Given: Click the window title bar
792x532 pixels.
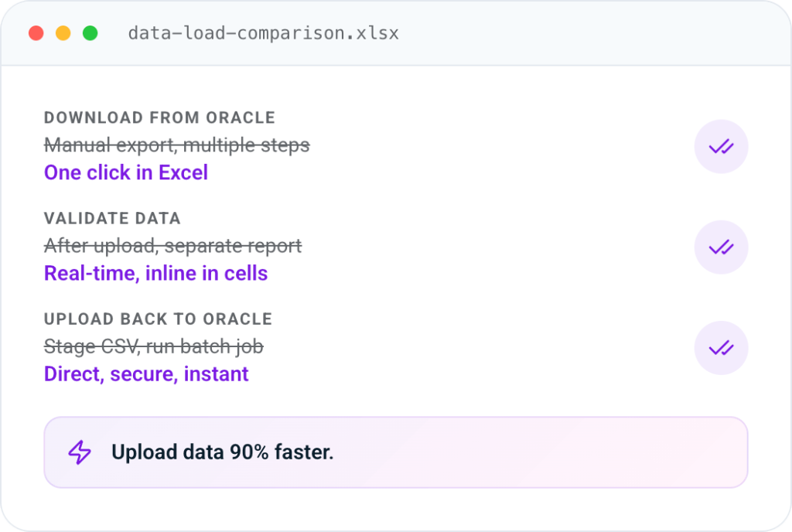Looking at the screenshot, I should [396, 33].
